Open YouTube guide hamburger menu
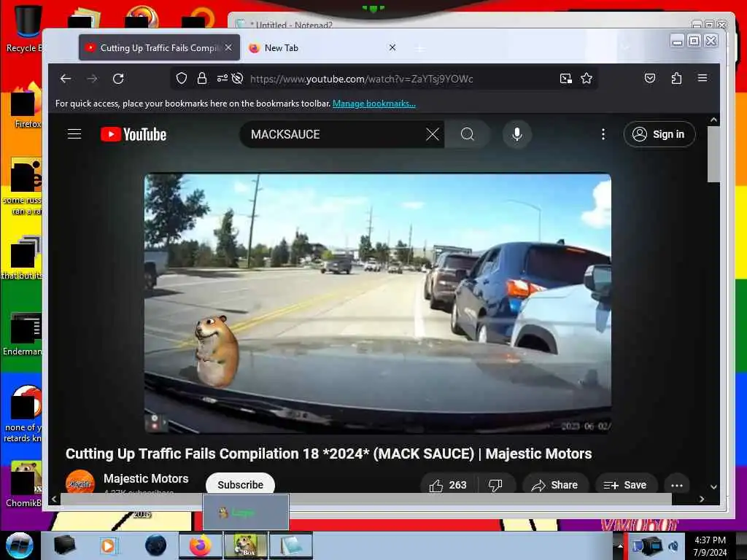Image resolution: width=747 pixels, height=560 pixels. pos(74,134)
